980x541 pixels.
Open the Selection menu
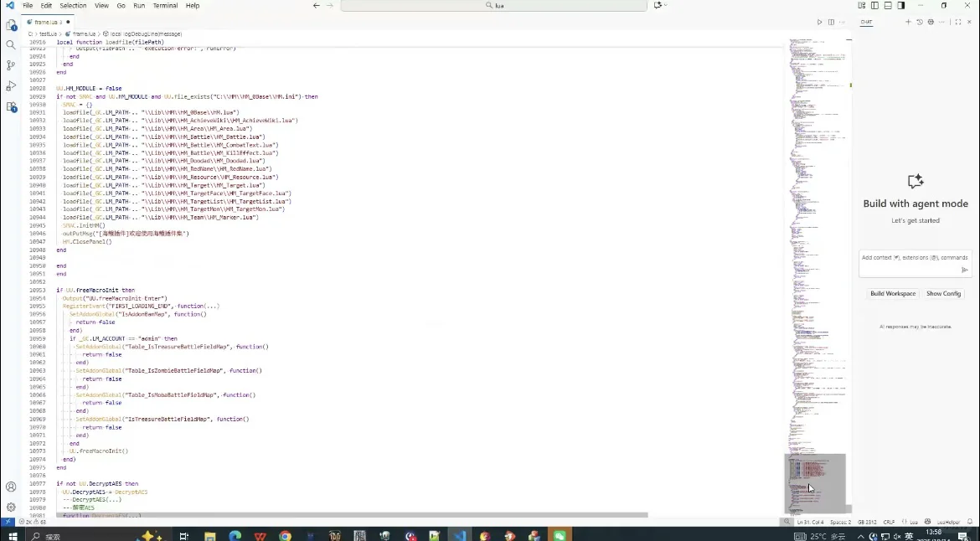tap(73, 6)
